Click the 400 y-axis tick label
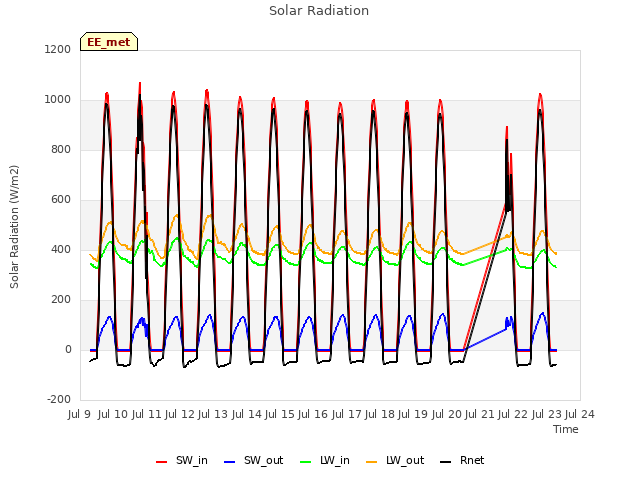Viewport: 640px width, 480px height. pyautogui.click(x=61, y=250)
